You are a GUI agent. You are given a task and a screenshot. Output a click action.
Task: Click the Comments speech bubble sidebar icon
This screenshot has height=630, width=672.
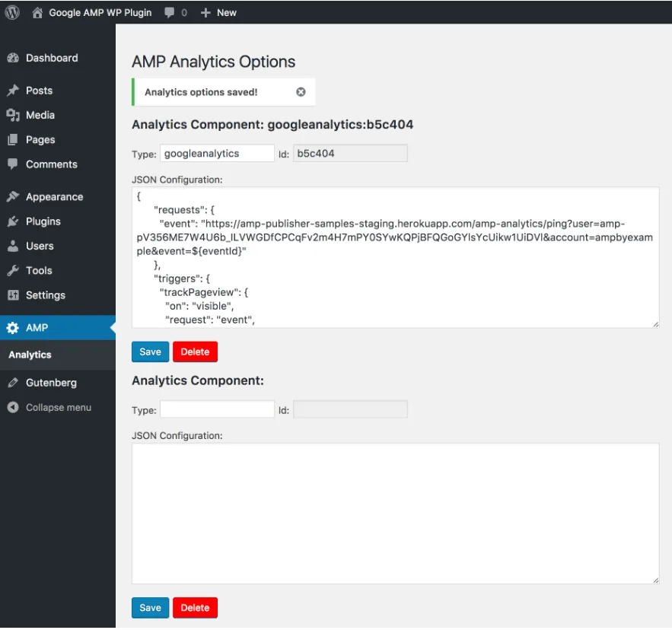[13, 164]
